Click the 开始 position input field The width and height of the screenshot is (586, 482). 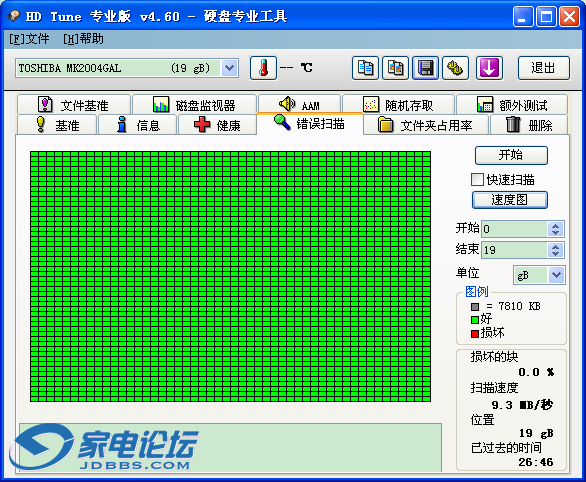click(515, 229)
